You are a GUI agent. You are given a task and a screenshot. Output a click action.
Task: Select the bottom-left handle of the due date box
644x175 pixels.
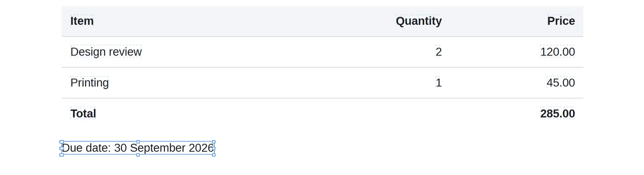pyautogui.click(x=62, y=155)
